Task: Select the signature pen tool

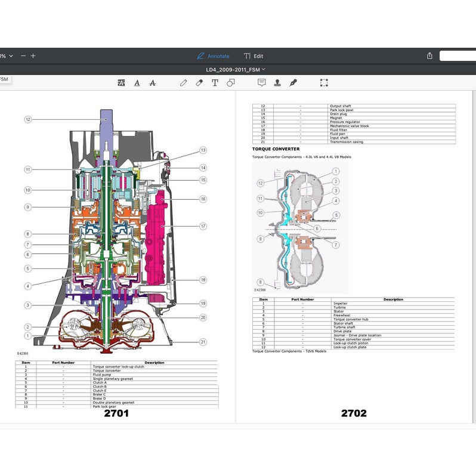Action: tap(293, 83)
